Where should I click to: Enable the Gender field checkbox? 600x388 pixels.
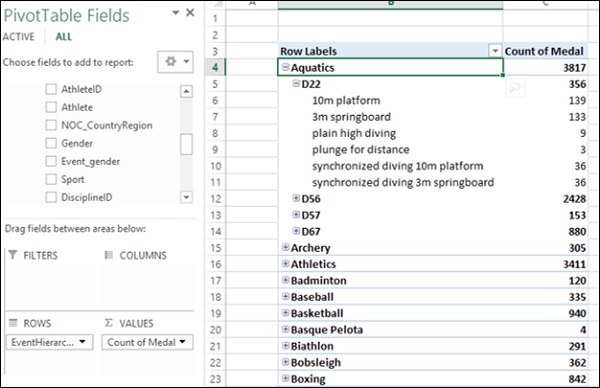(51, 143)
